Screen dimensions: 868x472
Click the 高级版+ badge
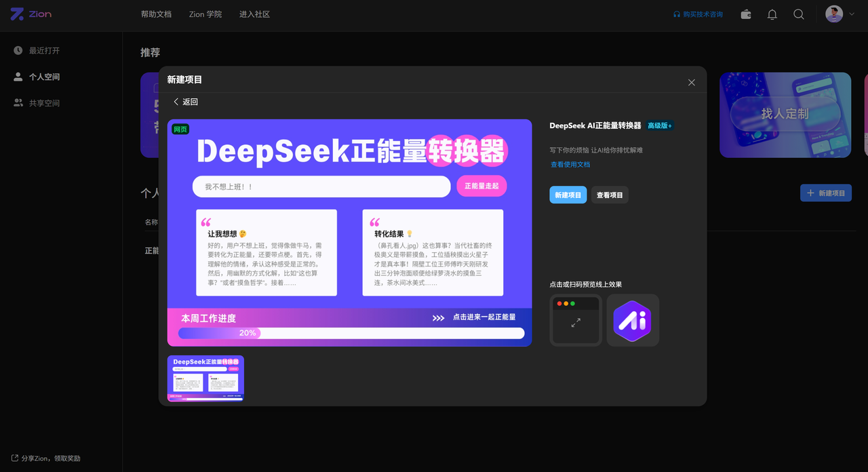pyautogui.click(x=660, y=125)
